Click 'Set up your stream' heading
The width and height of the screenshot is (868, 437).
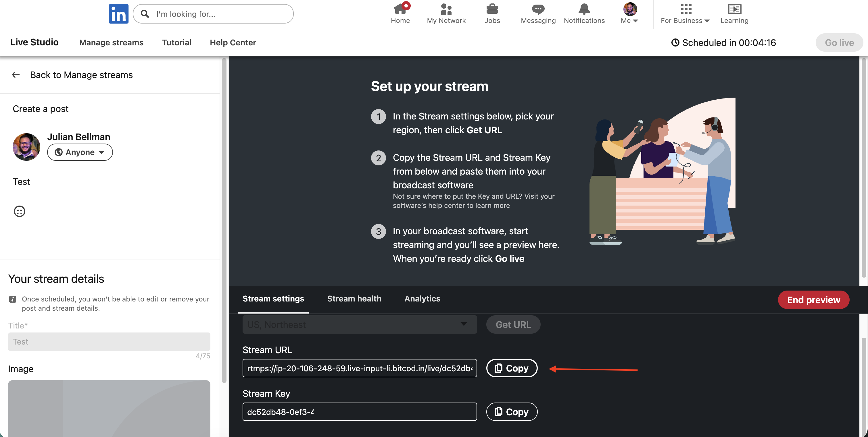click(430, 86)
